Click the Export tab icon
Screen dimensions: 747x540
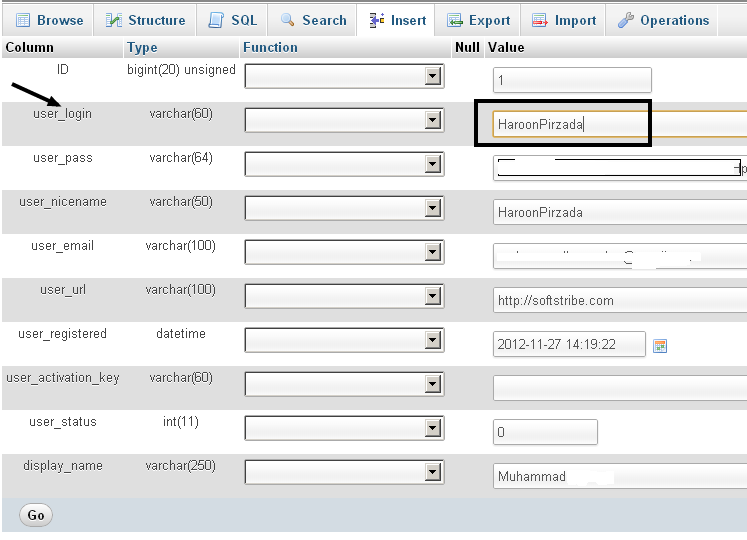(454, 20)
